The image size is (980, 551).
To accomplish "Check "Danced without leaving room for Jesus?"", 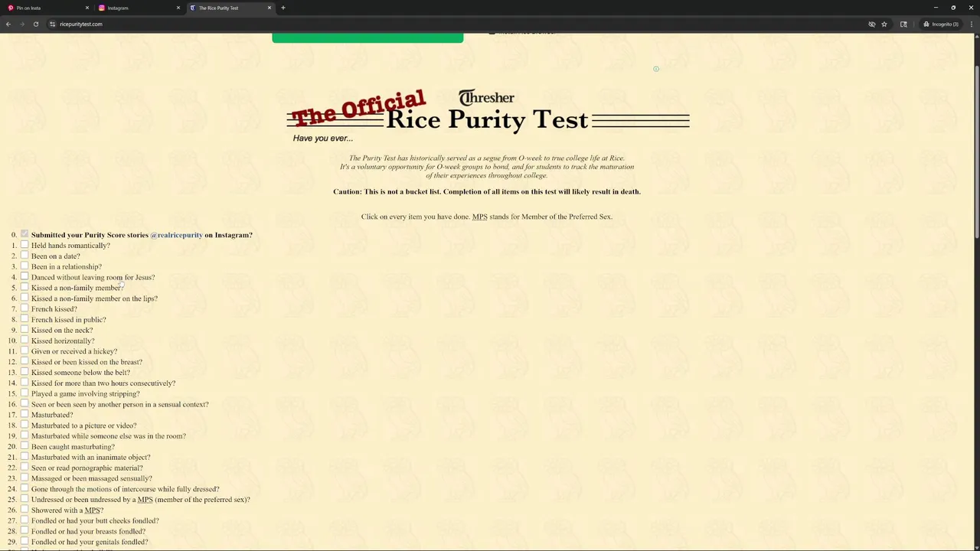I will pos(24,276).
